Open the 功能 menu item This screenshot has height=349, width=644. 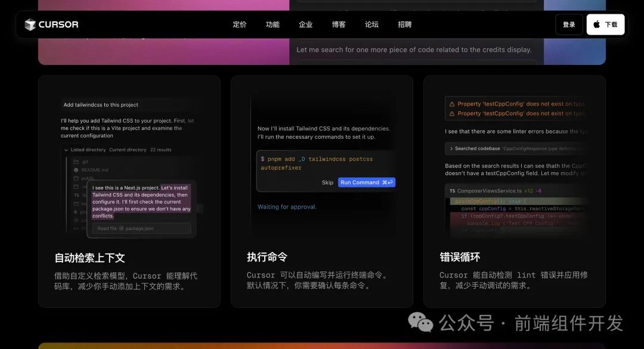[273, 24]
